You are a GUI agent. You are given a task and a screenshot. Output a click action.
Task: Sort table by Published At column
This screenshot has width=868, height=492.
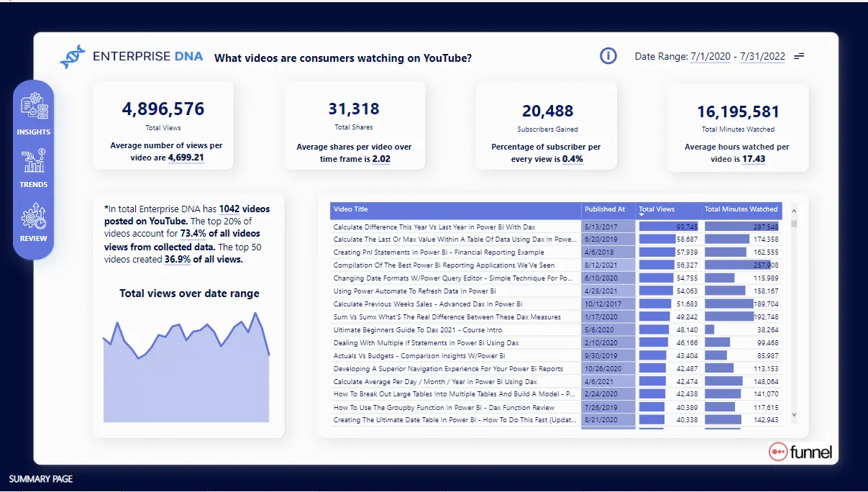[605, 209]
